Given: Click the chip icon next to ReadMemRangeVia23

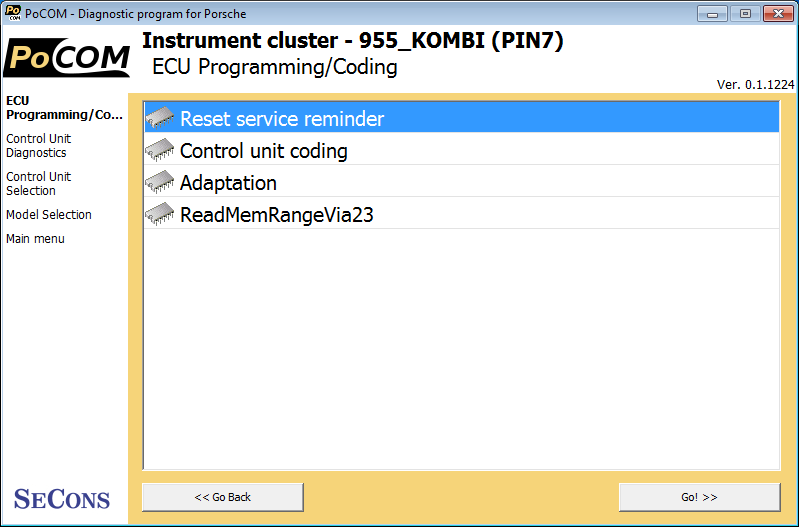Looking at the screenshot, I should tap(160, 214).
